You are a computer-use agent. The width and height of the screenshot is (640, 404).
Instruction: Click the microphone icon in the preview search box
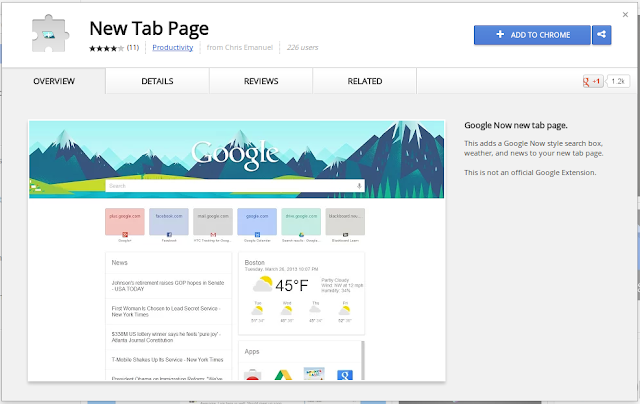[x=359, y=186]
